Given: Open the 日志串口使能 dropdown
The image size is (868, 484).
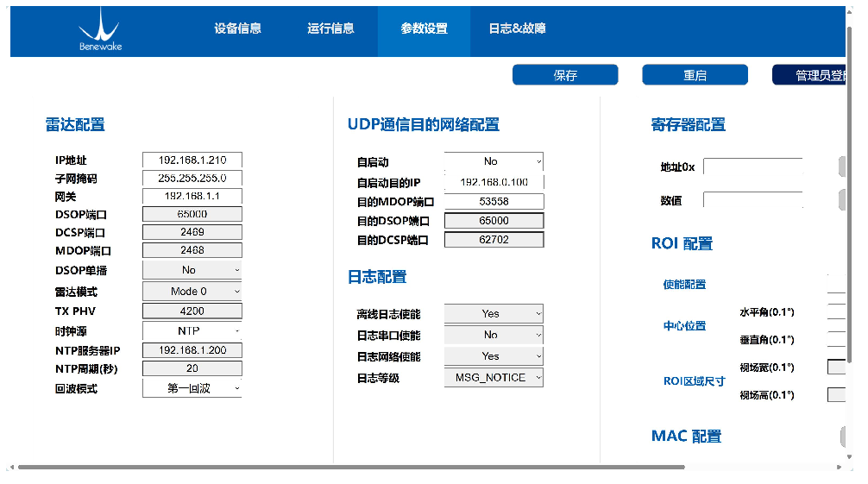Looking at the screenshot, I should (494, 335).
